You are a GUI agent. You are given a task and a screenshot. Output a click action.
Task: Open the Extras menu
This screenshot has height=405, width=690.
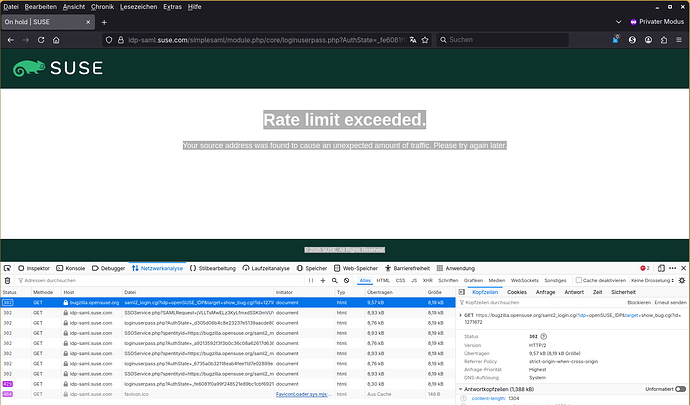[x=172, y=7]
